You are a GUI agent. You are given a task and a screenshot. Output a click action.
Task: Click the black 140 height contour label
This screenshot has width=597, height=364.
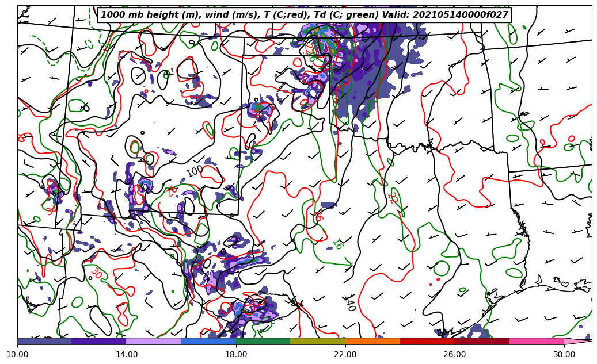click(x=350, y=303)
